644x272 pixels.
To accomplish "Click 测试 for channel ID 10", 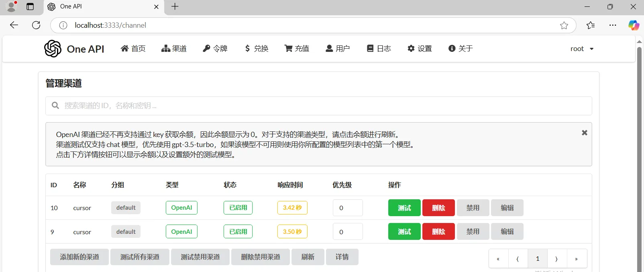I will [x=404, y=208].
